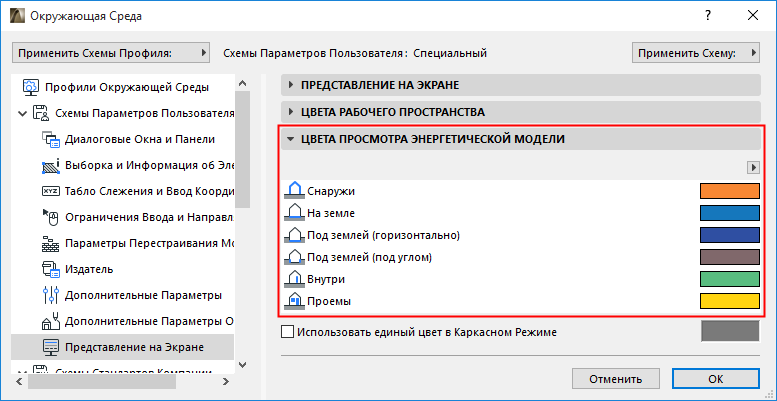Click the Диалоговые Окна и Панели icon
This screenshot has height=401, width=777.
52,139
